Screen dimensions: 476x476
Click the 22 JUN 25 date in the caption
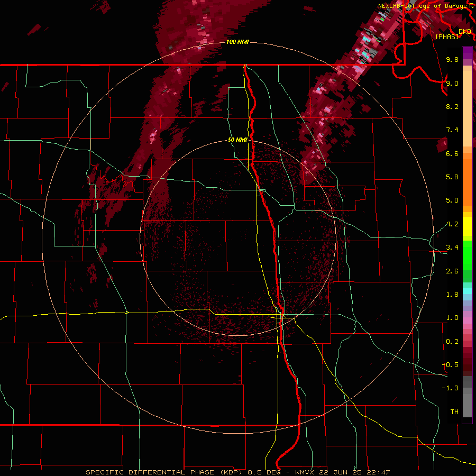coord(341,472)
